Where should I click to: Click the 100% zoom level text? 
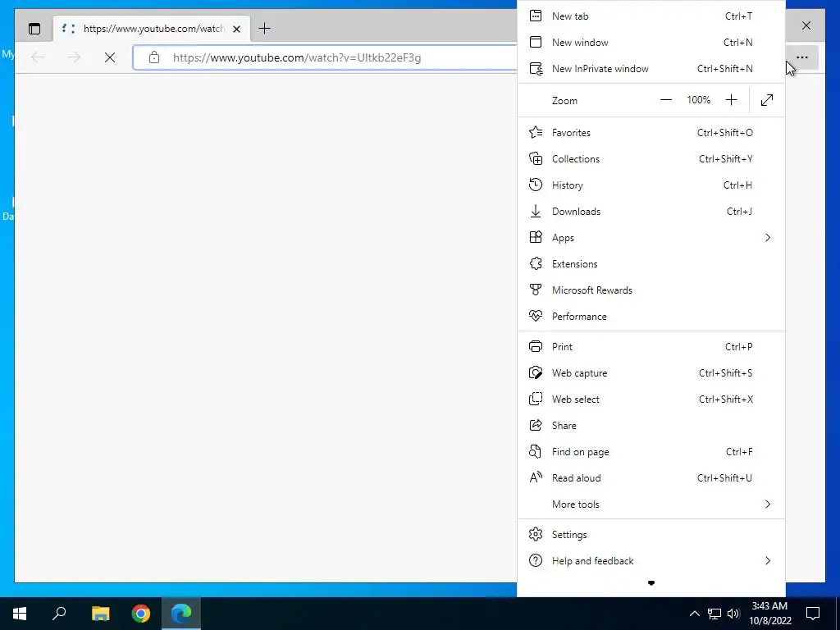pyautogui.click(x=699, y=100)
